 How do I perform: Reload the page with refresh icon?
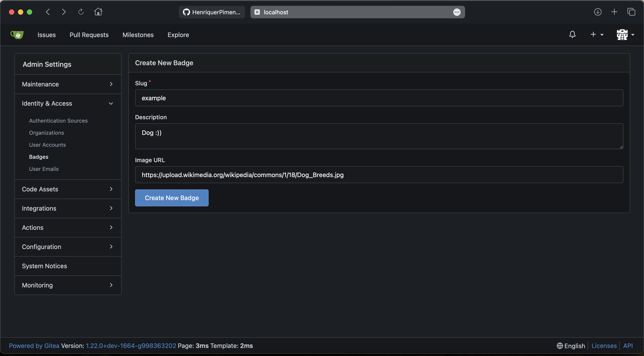tap(81, 12)
